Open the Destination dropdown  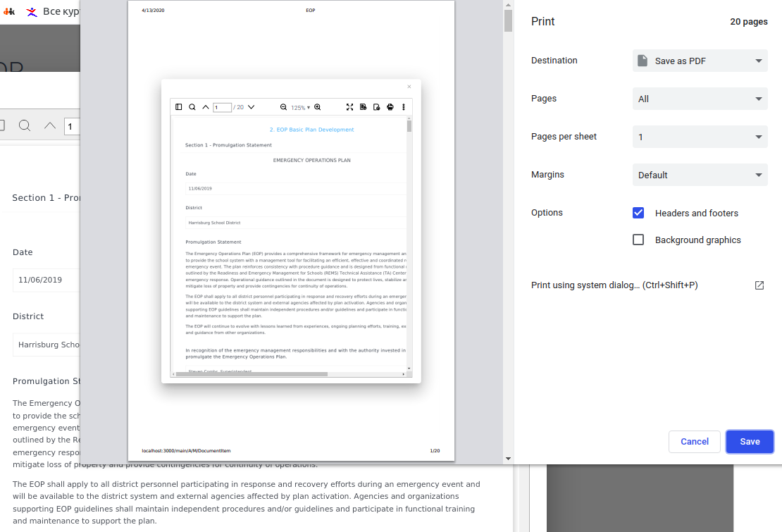tap(700, 61)
